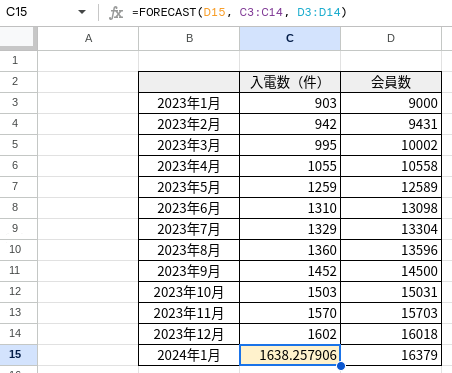Select row 12 header
This screenshot has height=373, width=452.
coord(18,292)
